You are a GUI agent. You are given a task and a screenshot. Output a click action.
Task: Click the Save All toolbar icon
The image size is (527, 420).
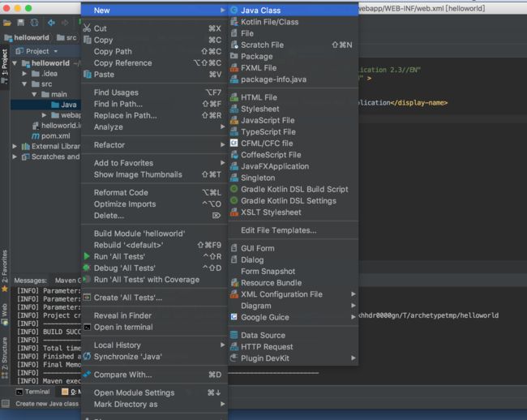[21, 23]
